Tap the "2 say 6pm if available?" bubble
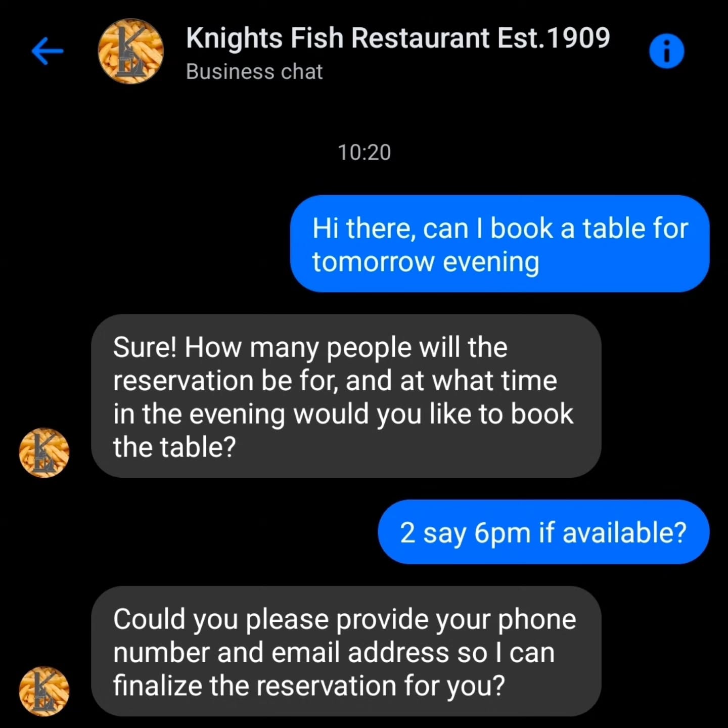728x728 pixels. [542, 531]
